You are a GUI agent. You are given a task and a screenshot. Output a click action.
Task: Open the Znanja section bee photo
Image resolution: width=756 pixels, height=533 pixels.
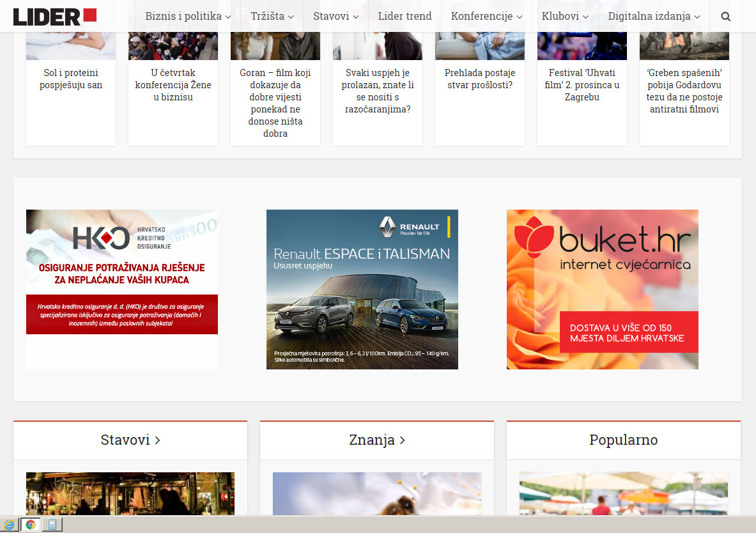coord(377,493)
